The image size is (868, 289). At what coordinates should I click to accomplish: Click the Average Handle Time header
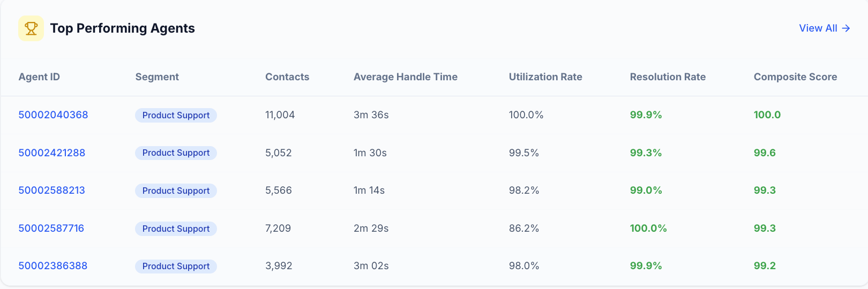[405, 77]
